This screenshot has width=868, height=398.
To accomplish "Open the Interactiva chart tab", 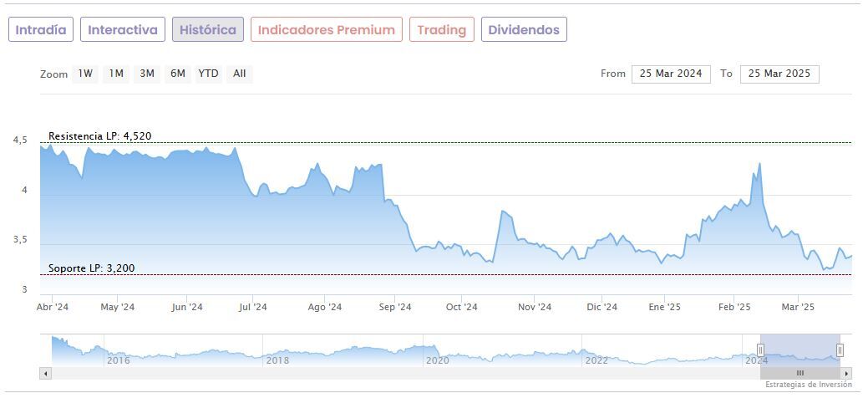I will 123,30.
